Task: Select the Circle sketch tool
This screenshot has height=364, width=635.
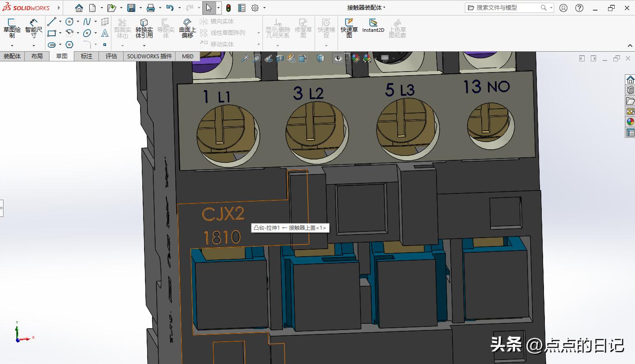Action: pyautogui.click(x=69, y=21)
